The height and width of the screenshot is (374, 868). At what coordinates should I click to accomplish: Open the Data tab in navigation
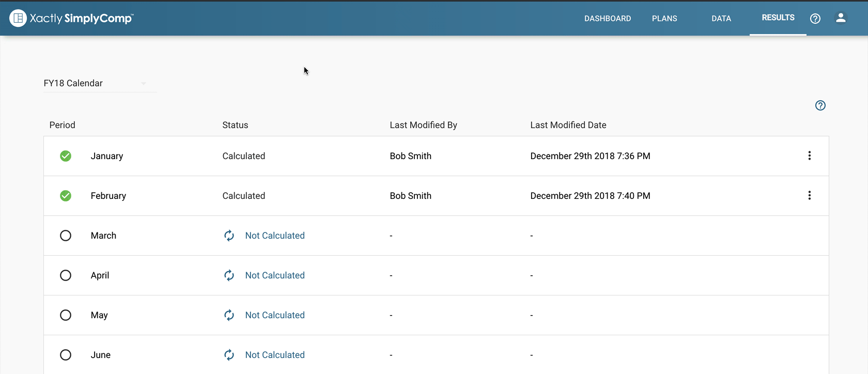721,19
